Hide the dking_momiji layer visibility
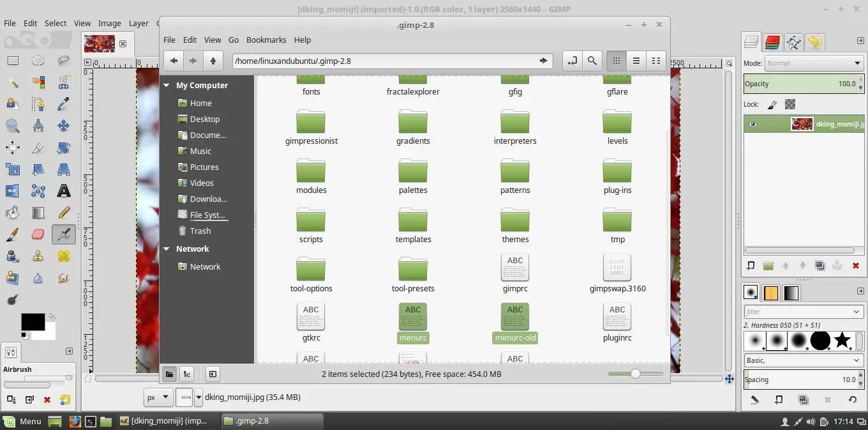Viewport: 868px width, 430px height. click(x=753, y=124)
